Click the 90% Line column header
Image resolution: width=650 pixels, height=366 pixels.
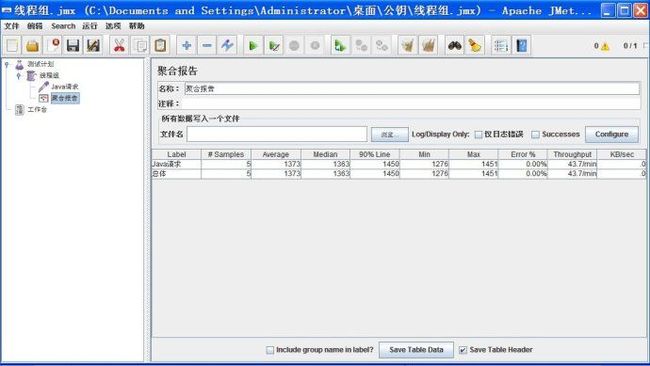pos(374,154)
